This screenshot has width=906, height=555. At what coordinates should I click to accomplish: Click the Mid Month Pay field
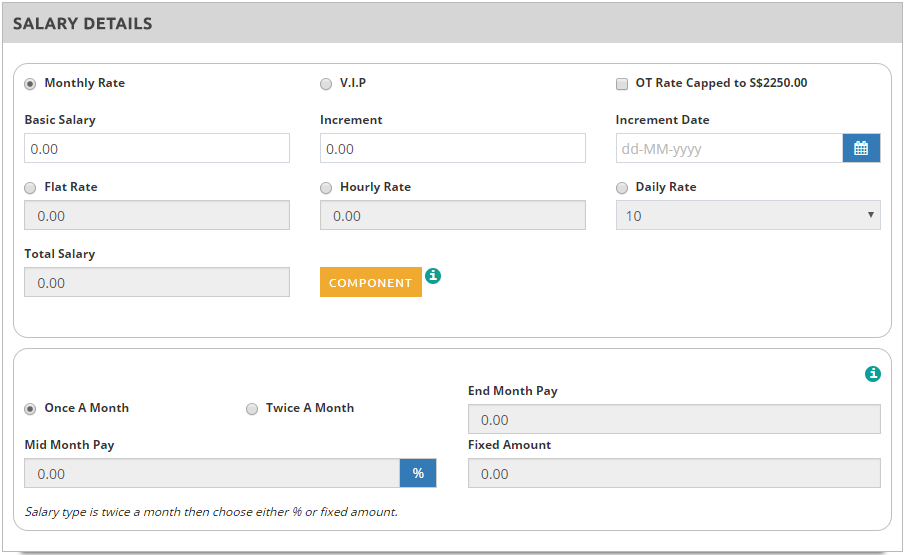pos(212,473)
